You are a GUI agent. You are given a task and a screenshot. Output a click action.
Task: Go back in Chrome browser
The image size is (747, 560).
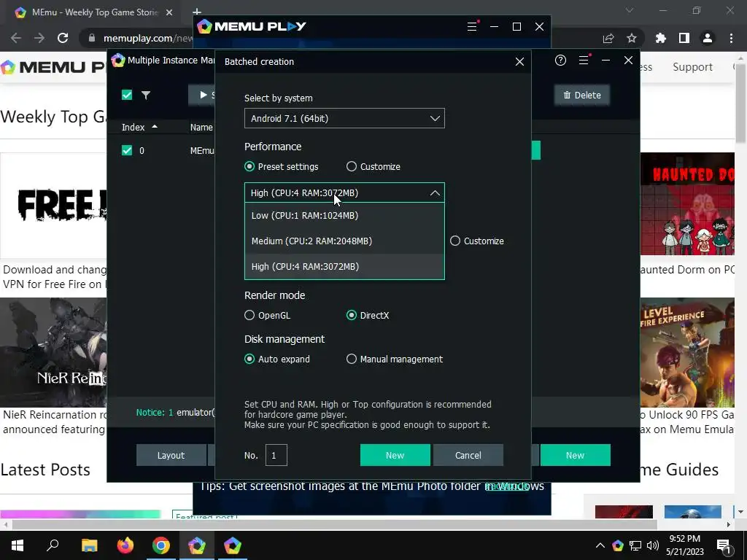click(x=16, y=38)
